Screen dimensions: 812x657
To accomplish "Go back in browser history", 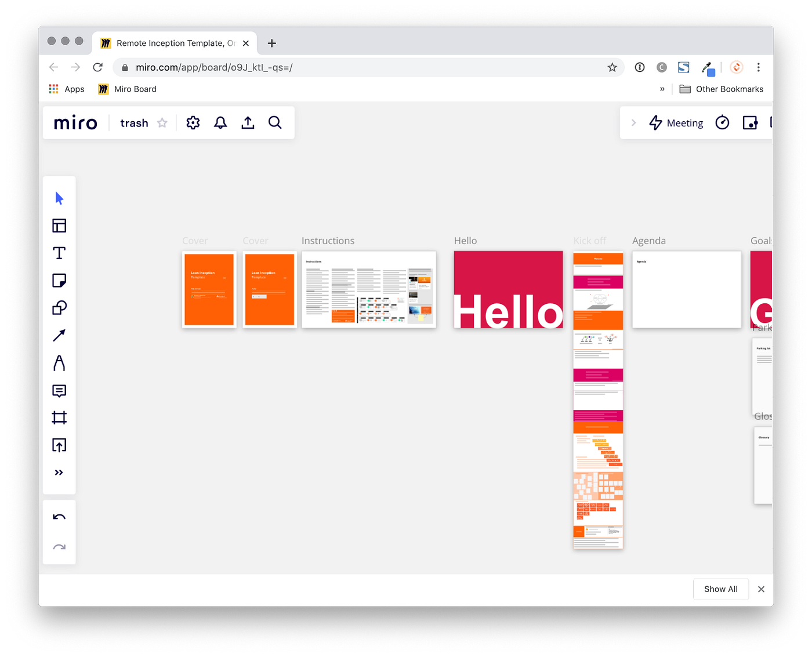I will [54, 67].
